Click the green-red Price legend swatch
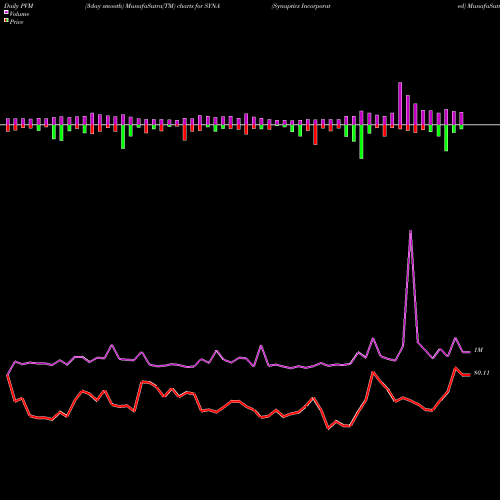500x500 pixels. click(6, 21)
